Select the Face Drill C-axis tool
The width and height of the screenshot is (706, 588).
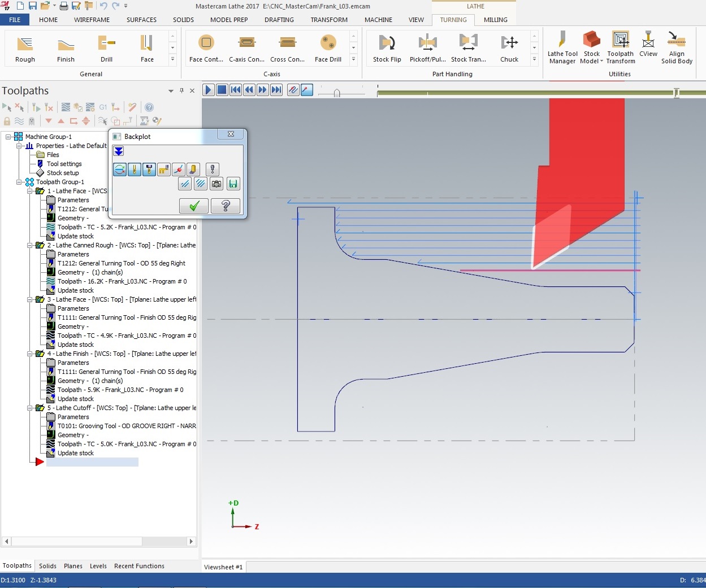(x=328, y=48)
